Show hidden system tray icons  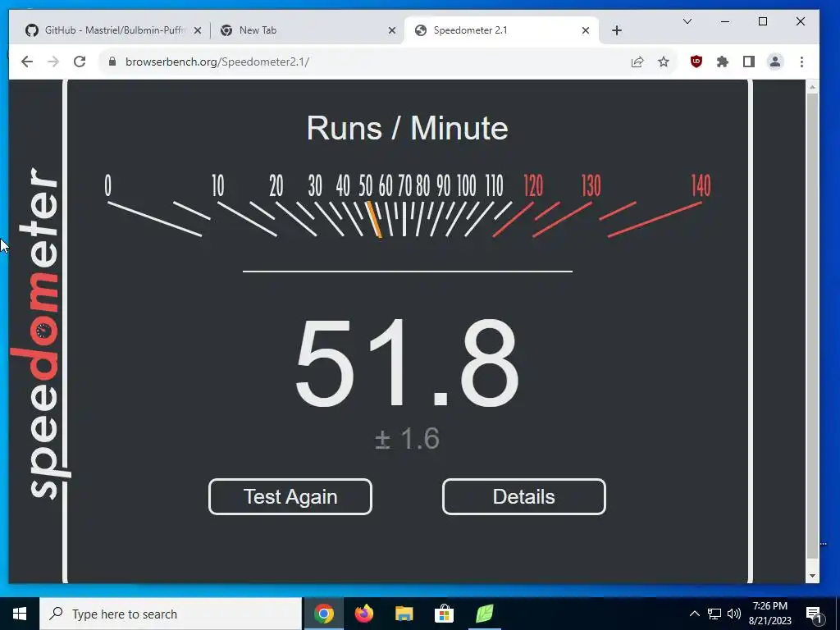point(694,614)
